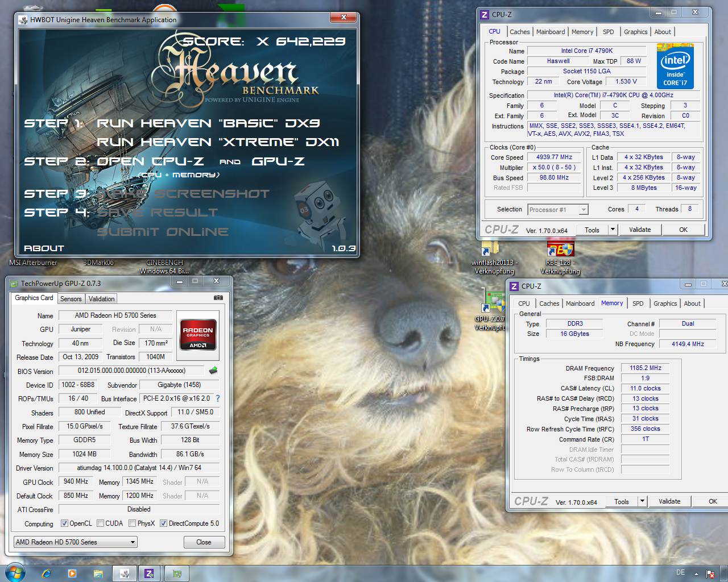The image size is (728, 582).
Task: Click the Intel Core i7 logo in CPU-Z
Action: 675,67
